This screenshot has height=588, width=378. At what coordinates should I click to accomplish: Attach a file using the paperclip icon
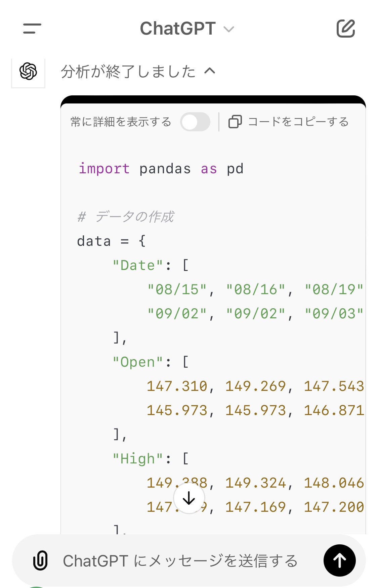(40, 560)
